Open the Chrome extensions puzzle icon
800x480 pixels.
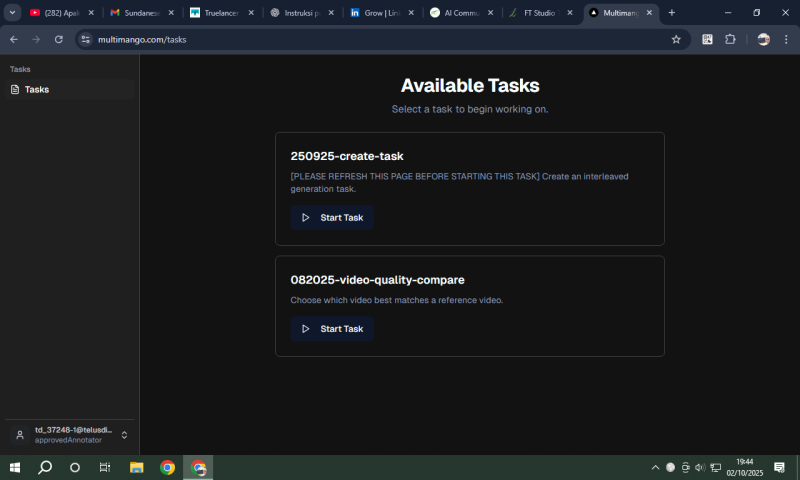point(730,39)
